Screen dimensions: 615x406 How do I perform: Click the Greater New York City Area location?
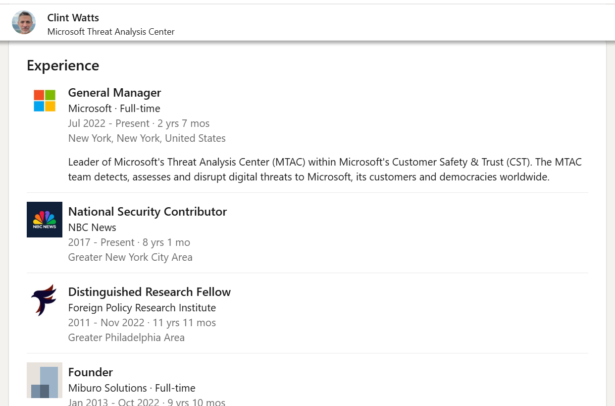pos(130,257)
